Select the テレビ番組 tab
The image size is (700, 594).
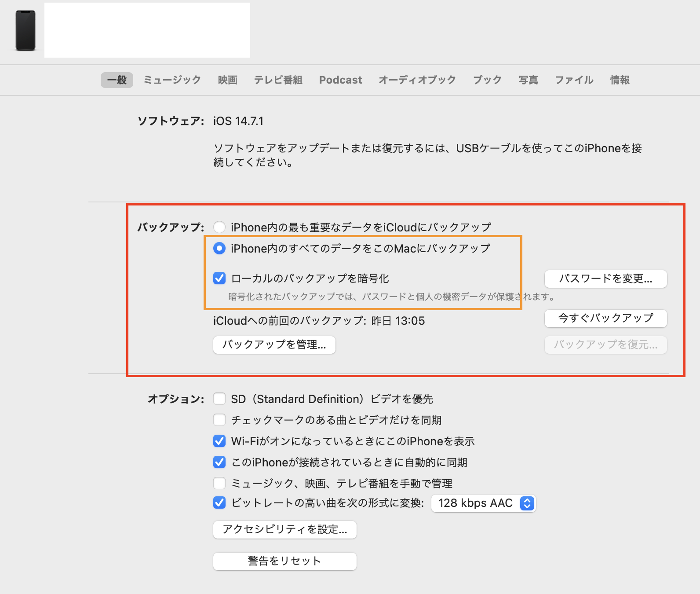[x=278, y=80]
